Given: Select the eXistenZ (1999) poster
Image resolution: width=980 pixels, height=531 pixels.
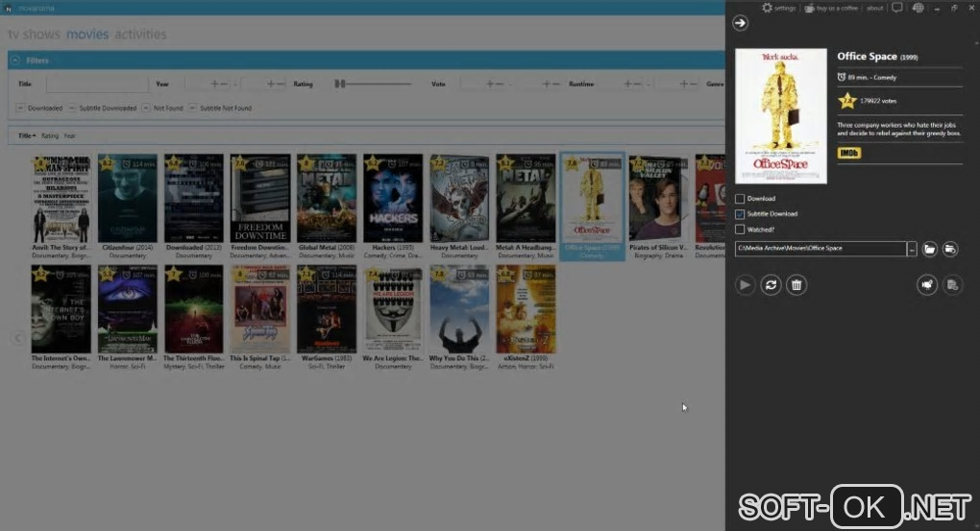Looking at the screenshot, I should (x=526, y=309).
